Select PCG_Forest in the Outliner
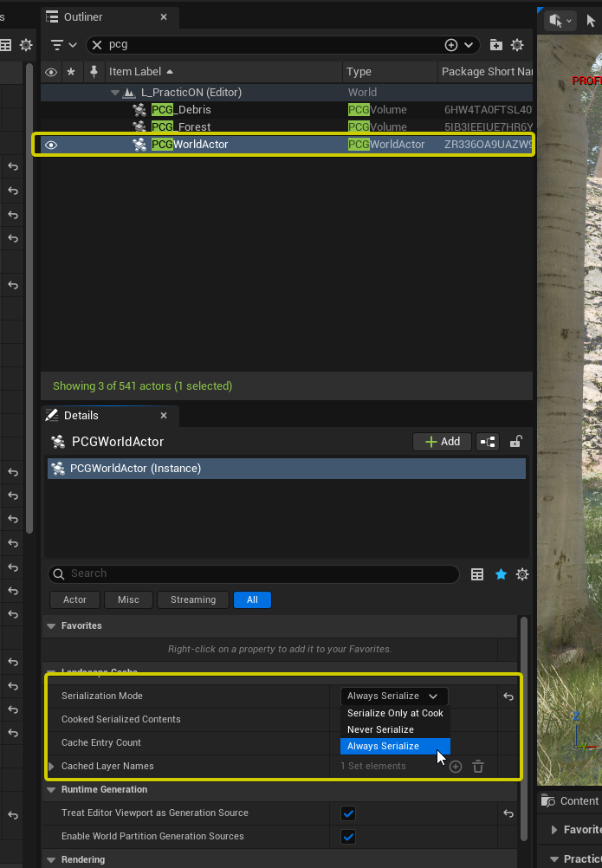This screenshot has width=602, height=868. point(181,127)
